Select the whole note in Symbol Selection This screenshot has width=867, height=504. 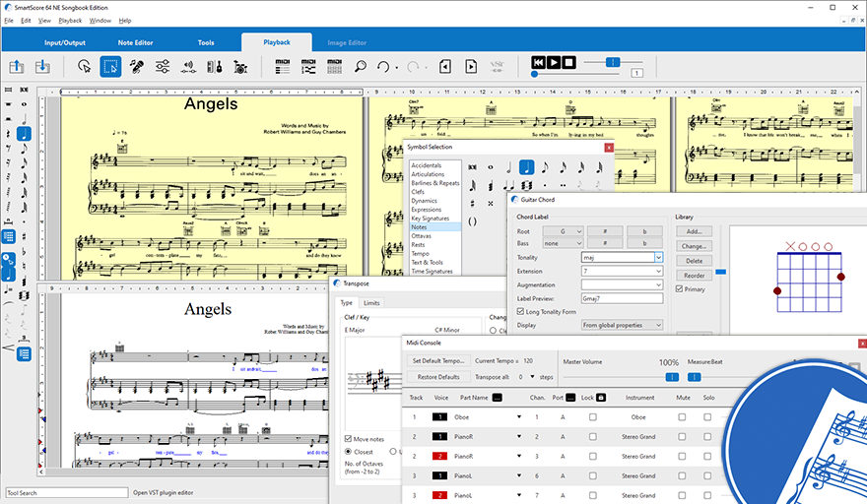[x=491, y=167]
